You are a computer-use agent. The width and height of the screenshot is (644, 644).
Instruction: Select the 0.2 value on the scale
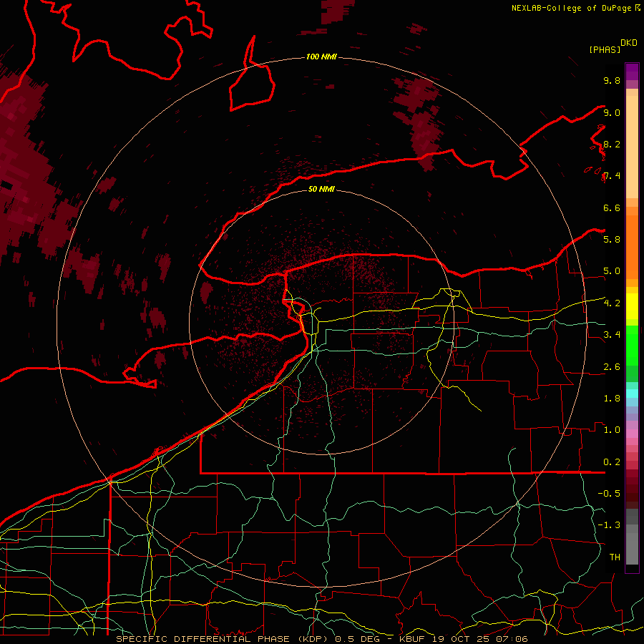[612, 462]
